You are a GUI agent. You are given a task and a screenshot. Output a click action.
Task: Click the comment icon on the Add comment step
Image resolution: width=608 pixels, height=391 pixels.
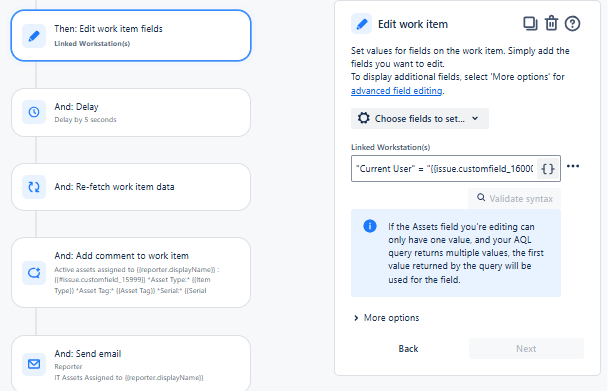(34, 273)
